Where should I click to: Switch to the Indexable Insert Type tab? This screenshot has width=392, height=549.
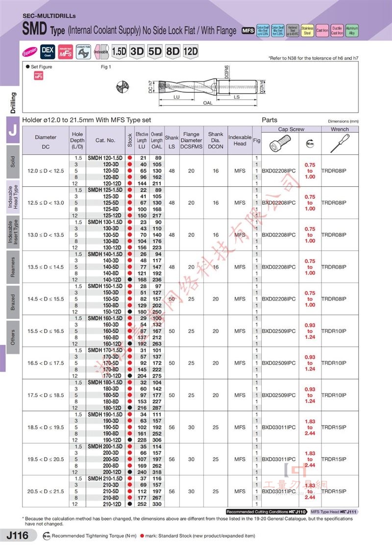[x=13, y=232]
